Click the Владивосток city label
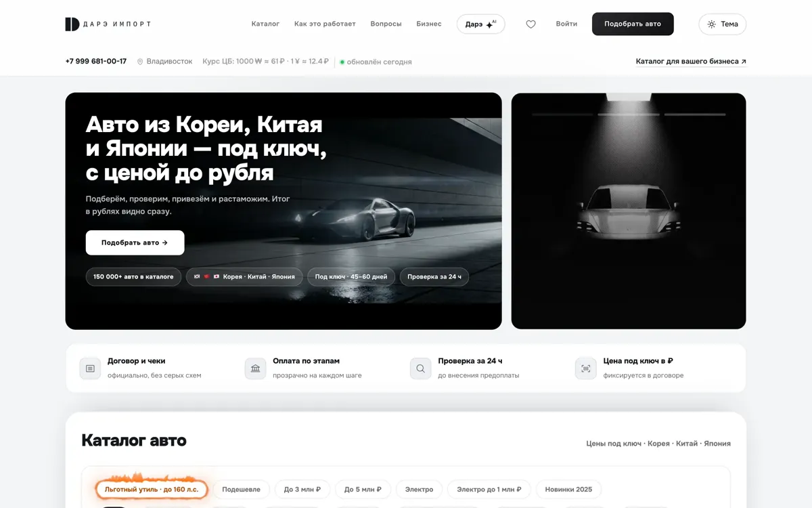Viewport: 812px width, 508px height. pos(170,62)
